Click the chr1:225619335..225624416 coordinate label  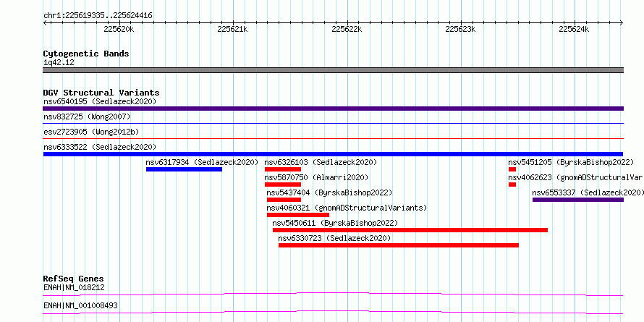(98, 16)
